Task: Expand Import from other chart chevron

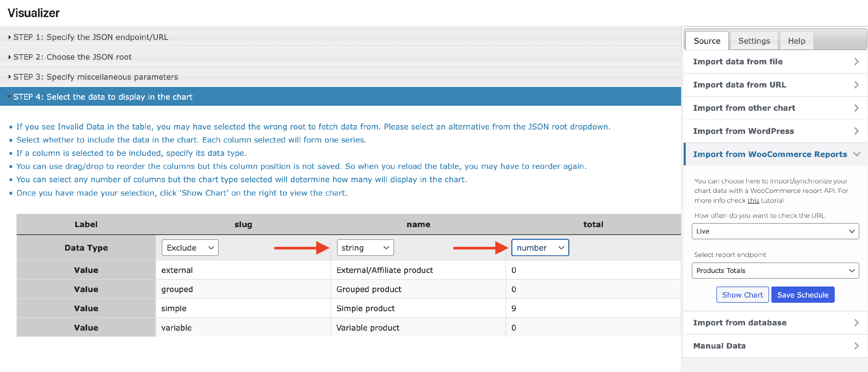Action: (856, 108)
